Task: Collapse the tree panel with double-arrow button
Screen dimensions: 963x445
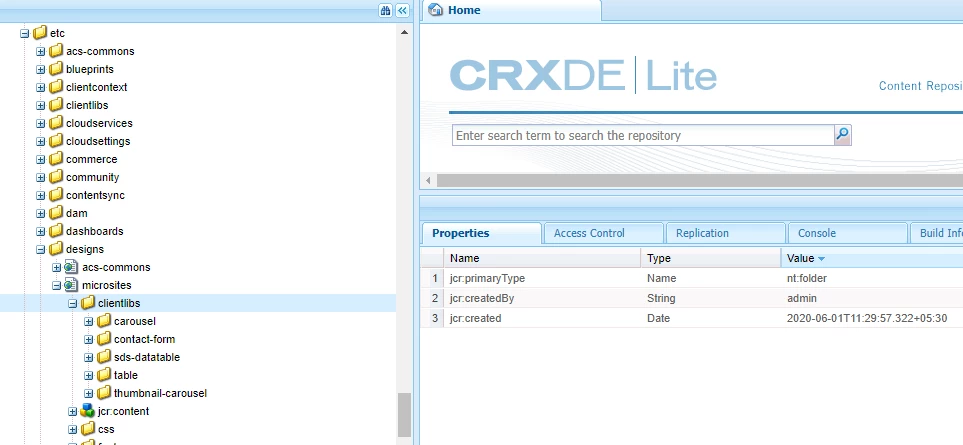Action: 402,10
